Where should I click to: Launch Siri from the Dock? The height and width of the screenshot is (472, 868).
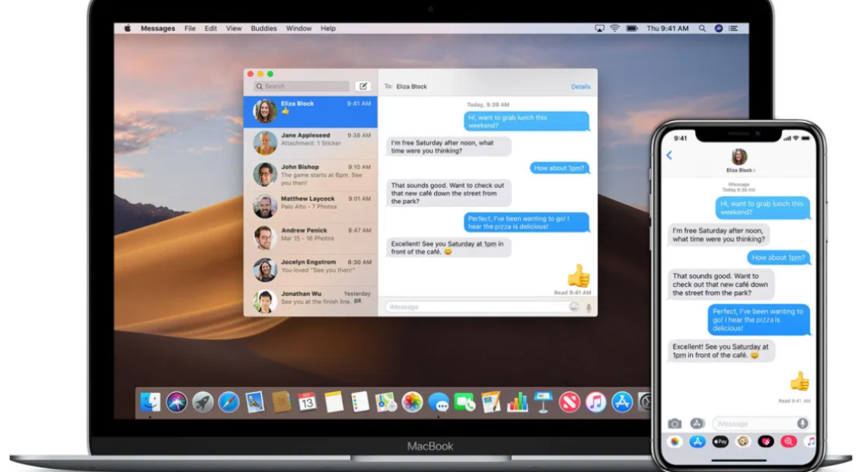point(177,402)
